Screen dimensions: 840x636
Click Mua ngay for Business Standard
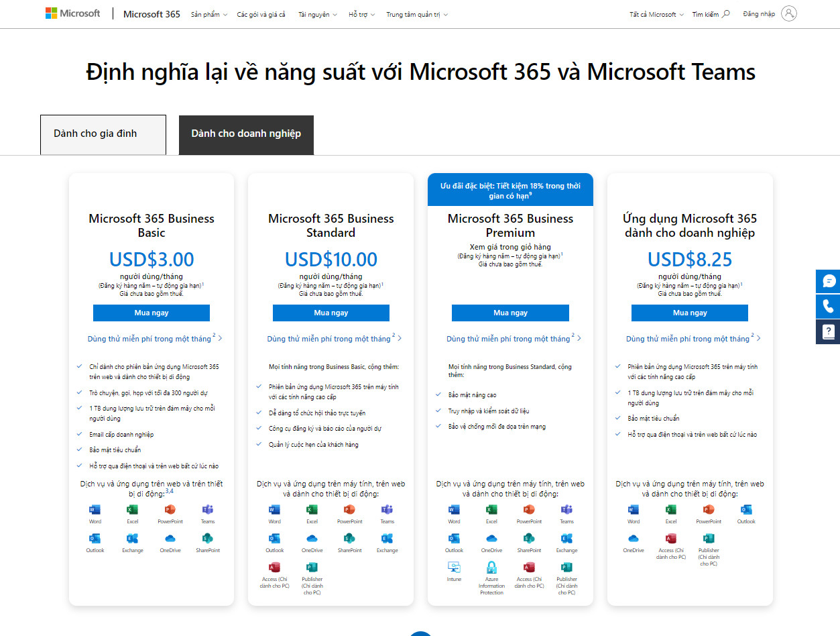tap(331, 313)
